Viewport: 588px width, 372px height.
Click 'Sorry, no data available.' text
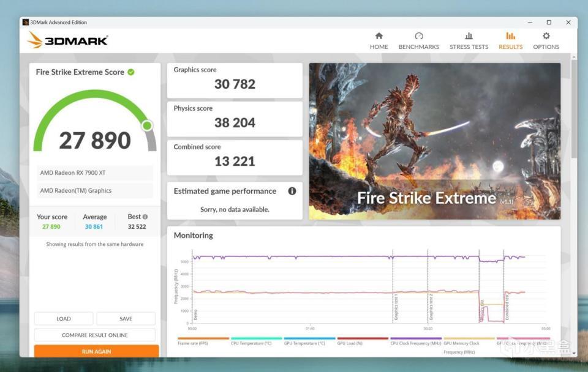click(235, 209)
